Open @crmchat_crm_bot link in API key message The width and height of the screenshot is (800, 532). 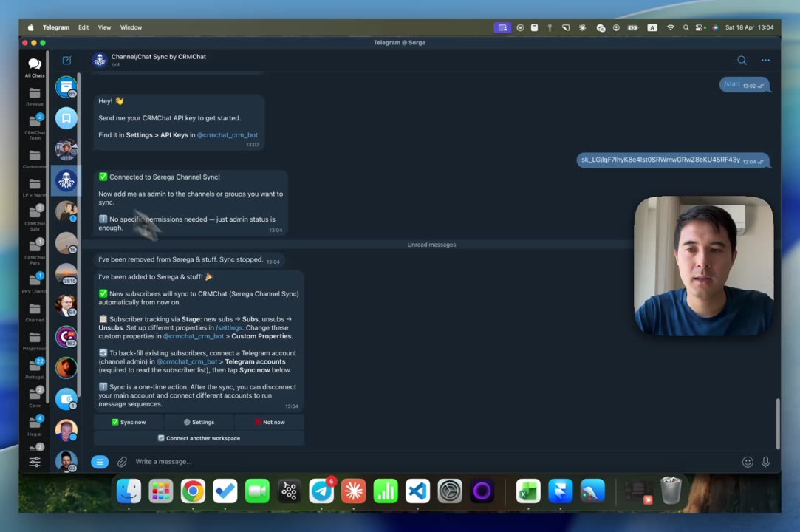[x=228, y=135]
